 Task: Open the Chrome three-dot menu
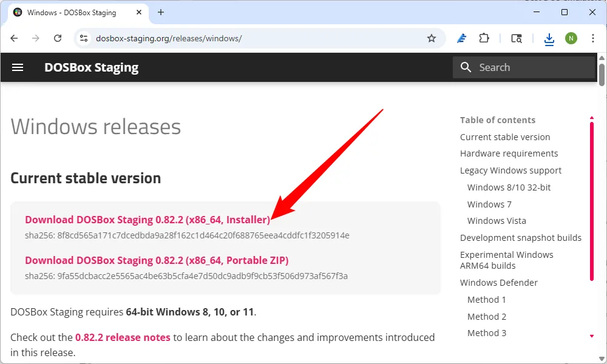pyautogui.click(x=593, y=38)
